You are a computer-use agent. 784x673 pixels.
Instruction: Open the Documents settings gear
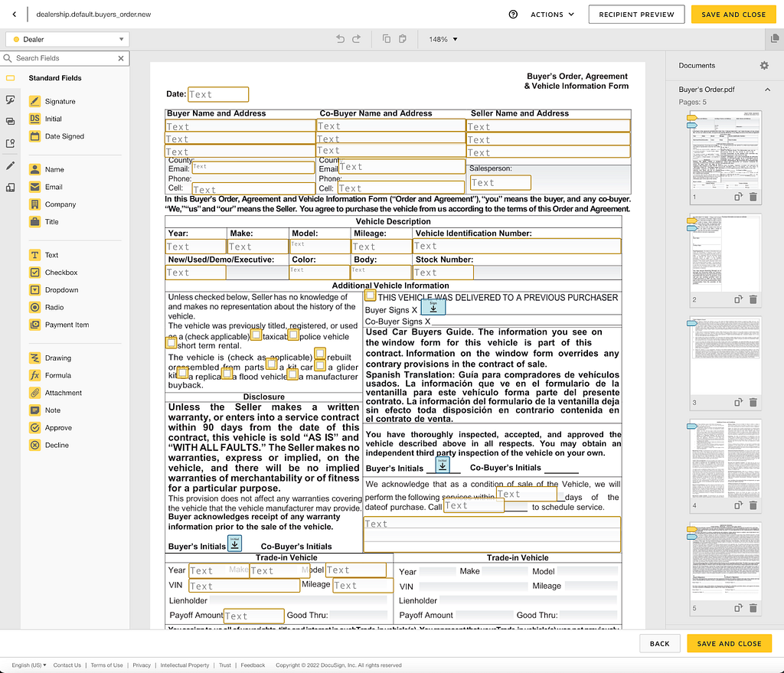[764, 66]
